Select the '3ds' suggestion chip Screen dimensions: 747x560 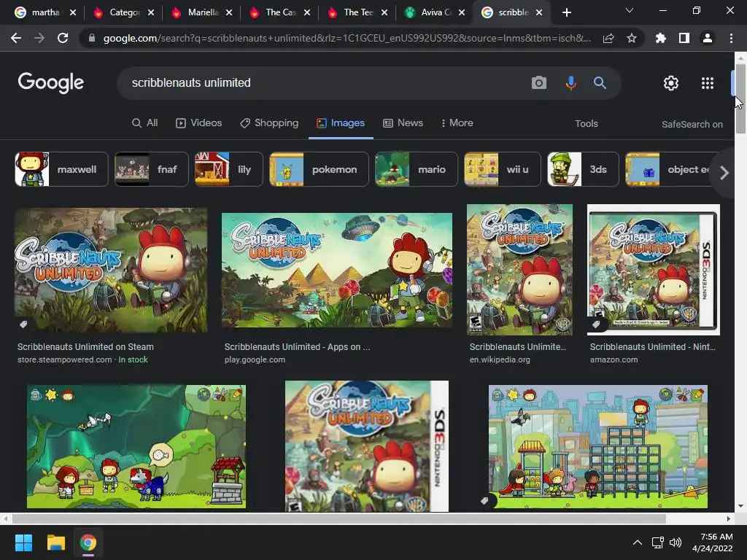583,169
